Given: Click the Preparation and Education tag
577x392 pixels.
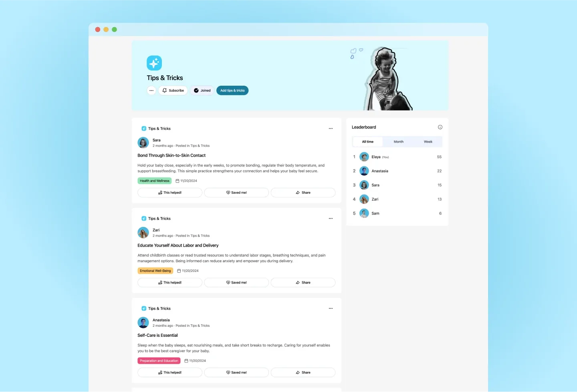Looking at the screenshot, I should tap(159, 361).
